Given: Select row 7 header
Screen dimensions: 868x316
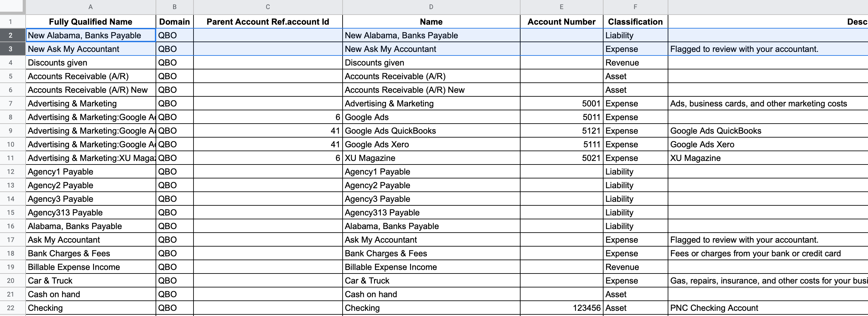Looking at the screenshot, I should point(10,103).
